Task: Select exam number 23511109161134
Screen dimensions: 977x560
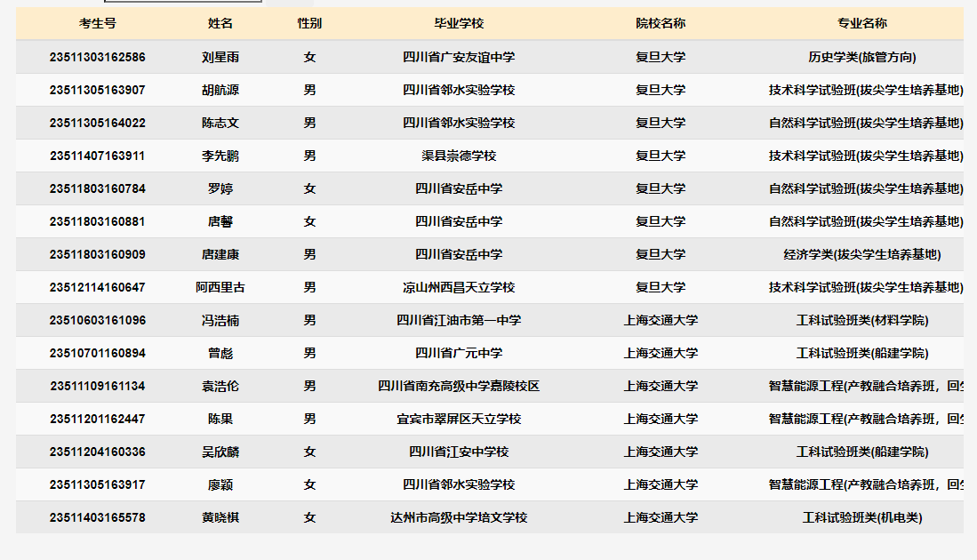Action: (97, 386)
